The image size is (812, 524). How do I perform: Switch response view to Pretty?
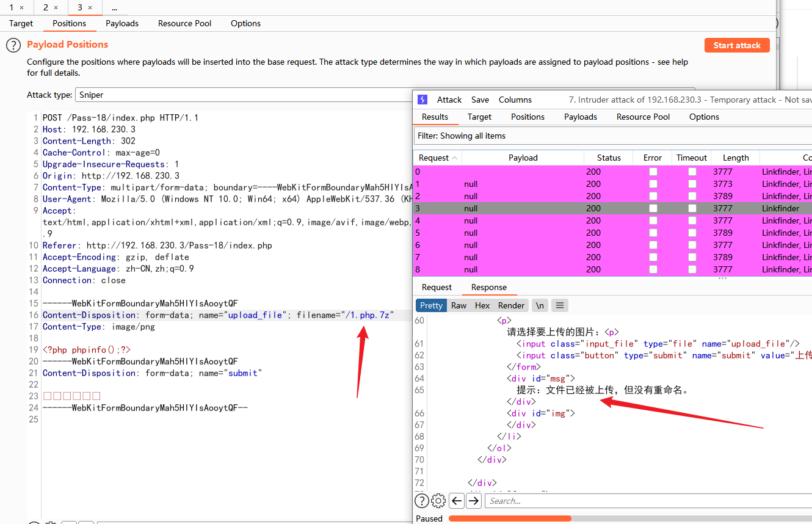pyautogui.click(x=431, y=305)
